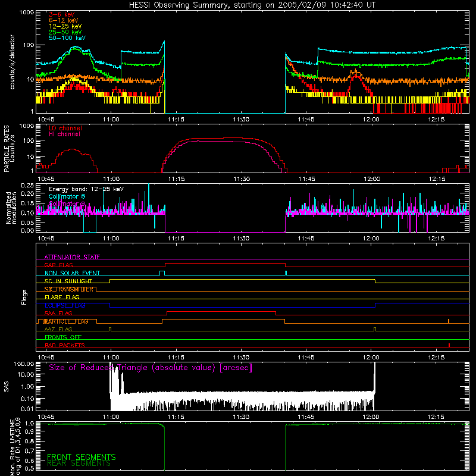Select the GAP_FLAG label
Viewport: 476px width, 476px height.
(x=58, y=265)
